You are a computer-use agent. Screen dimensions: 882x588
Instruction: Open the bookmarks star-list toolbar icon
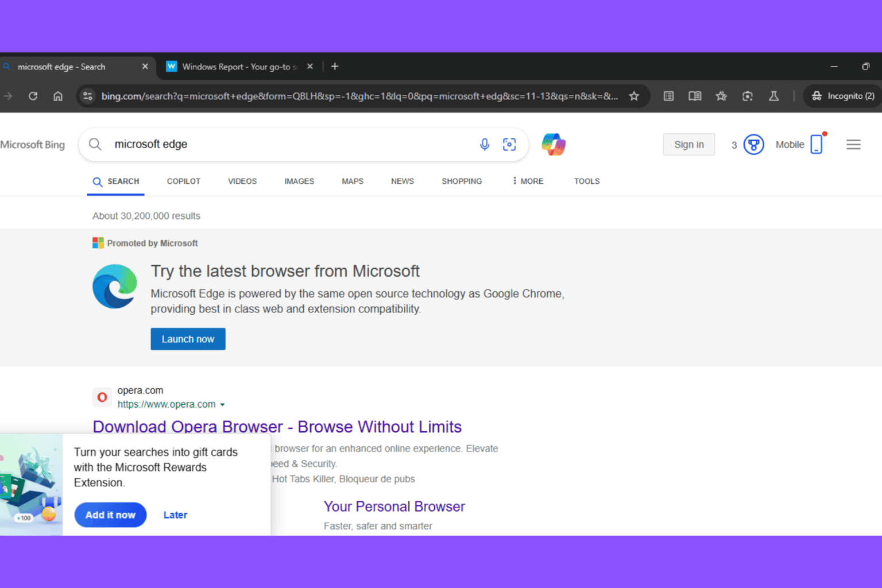click(x=721, y=96)
